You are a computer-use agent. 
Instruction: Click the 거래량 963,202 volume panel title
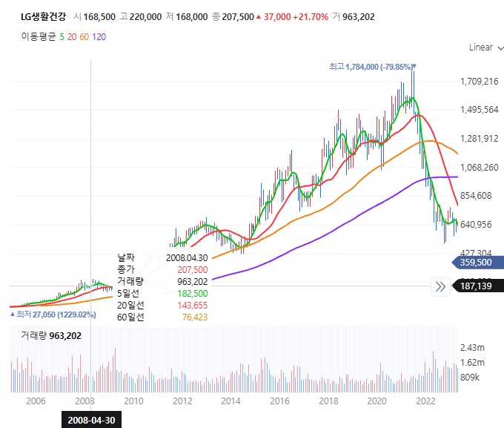(51, 335)
